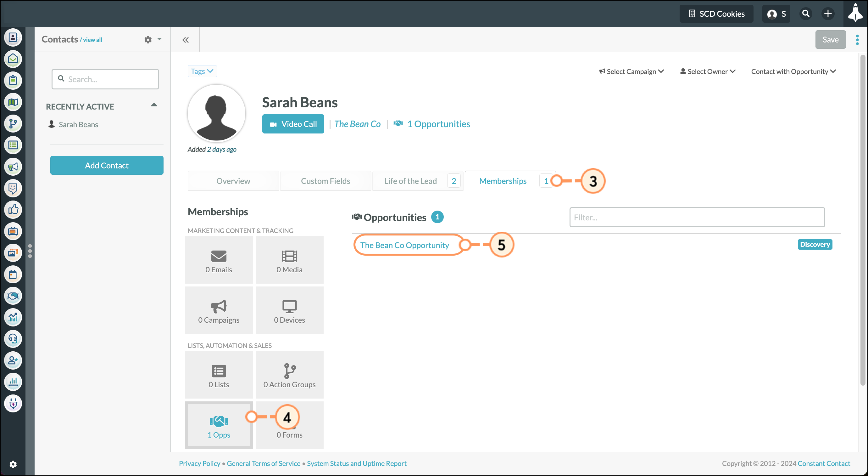Switch to the Custom Fields tab

click(x=325, y=181)
